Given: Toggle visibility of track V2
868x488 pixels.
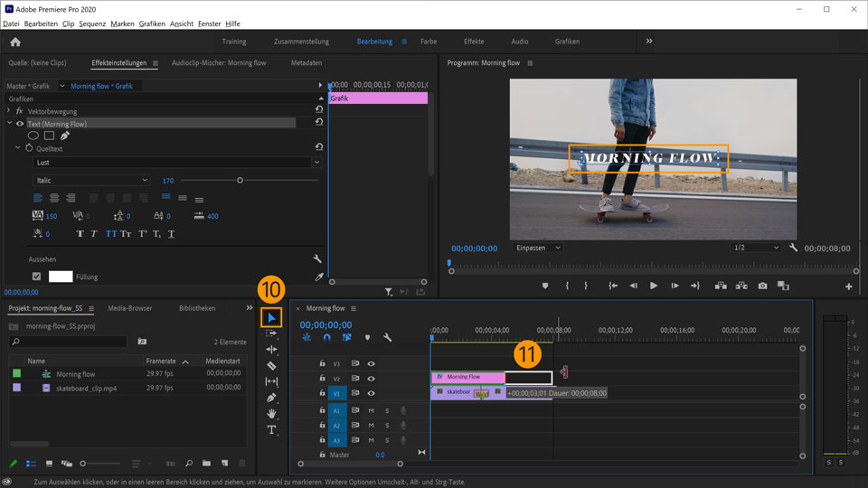Looking at the screenshot, I should (x=371, y=379).
